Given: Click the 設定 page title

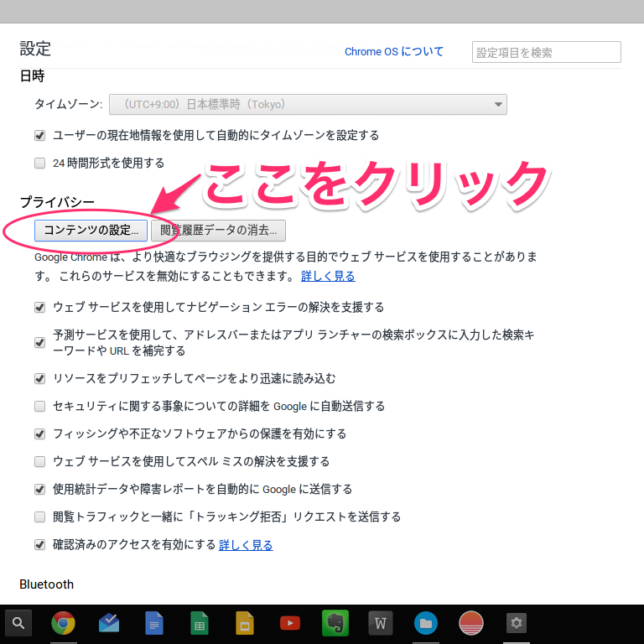Looking at the screenshot, I should point(35,49).
